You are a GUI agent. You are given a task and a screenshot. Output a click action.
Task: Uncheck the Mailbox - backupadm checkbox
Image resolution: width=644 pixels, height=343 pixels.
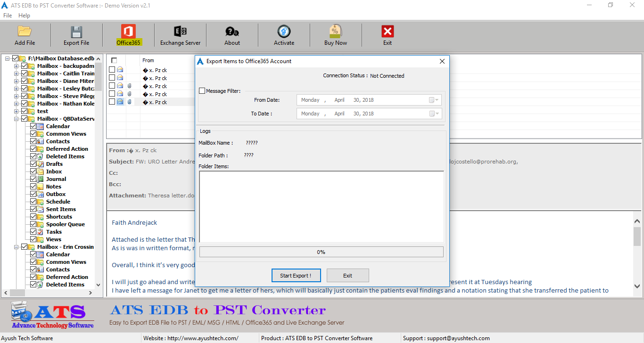click(x=25, y=66)
